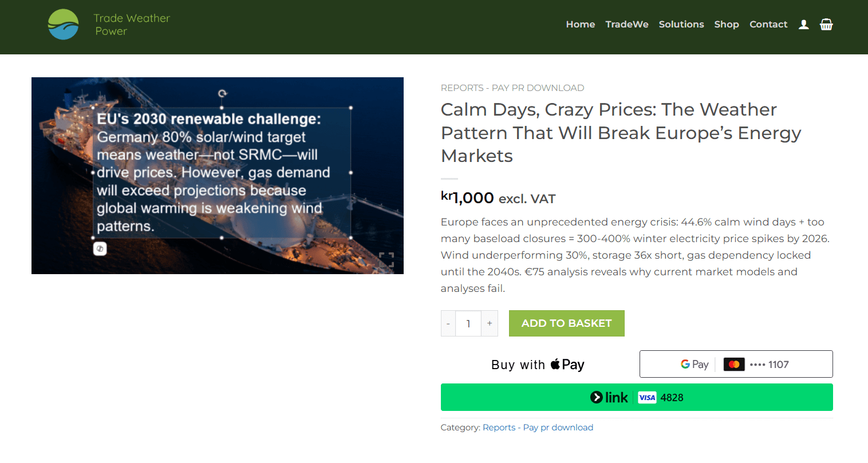
Task: Click the small copy icon on image
Action: [100, 248]
